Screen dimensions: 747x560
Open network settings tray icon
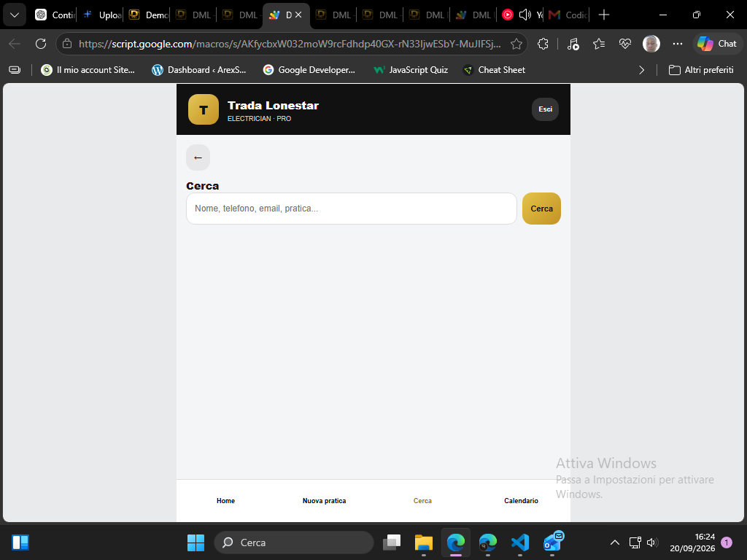click(x=635, y=542)
